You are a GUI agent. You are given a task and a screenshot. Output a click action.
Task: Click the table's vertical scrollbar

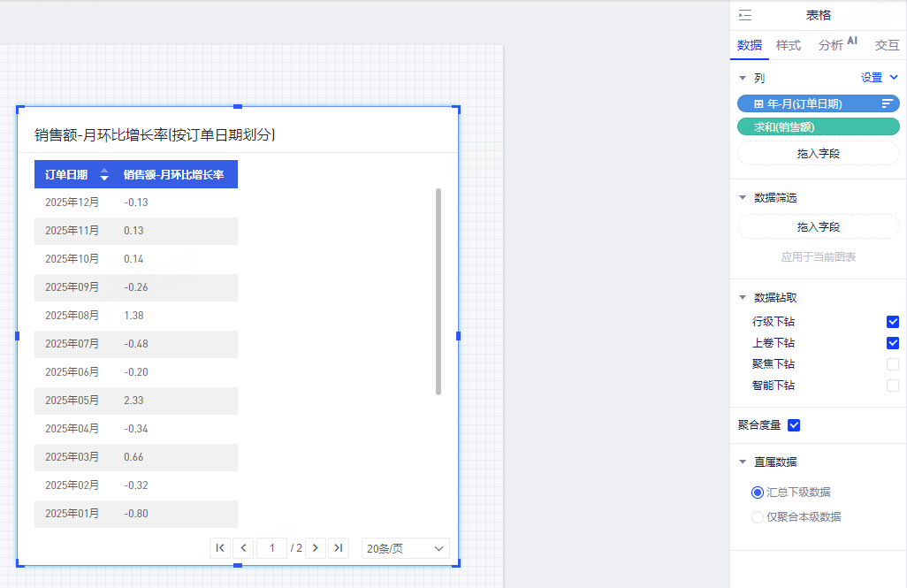438,292
